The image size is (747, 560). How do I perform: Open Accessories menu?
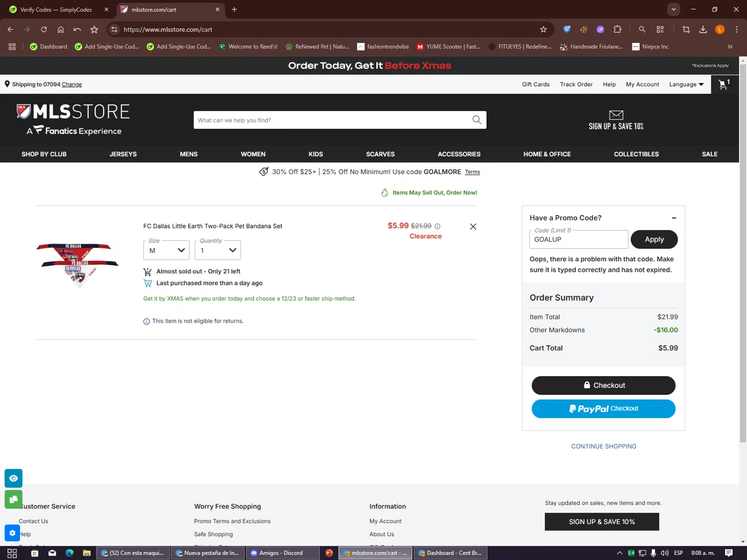[459, 154]
